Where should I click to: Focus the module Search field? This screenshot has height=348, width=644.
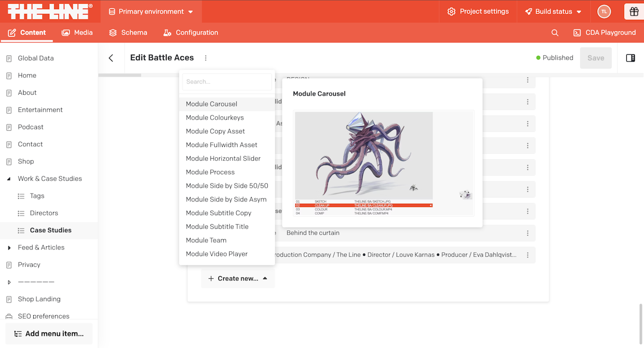(227, 82)
